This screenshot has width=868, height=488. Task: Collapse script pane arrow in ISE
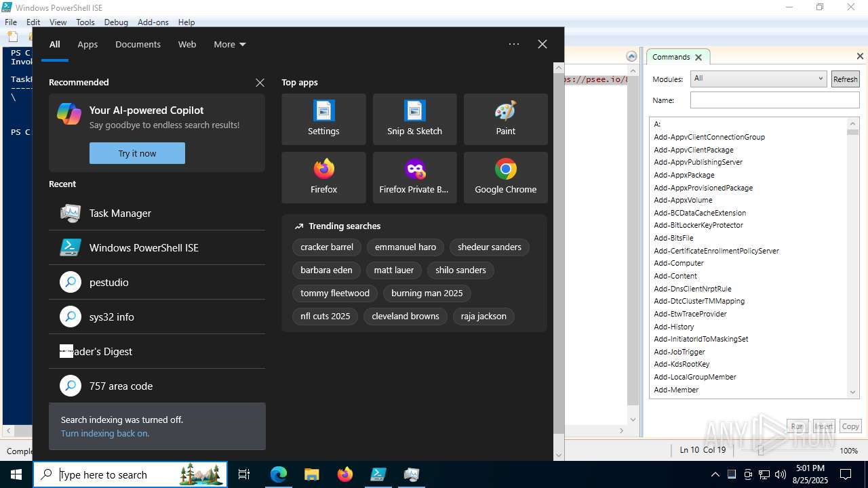coord(631,56)
